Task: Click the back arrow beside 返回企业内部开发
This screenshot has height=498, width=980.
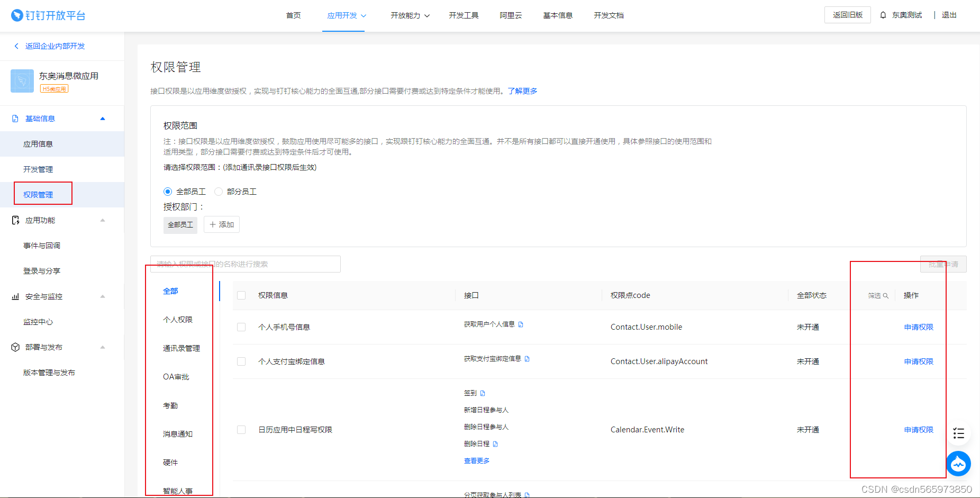Action: [x=16, y=46]
